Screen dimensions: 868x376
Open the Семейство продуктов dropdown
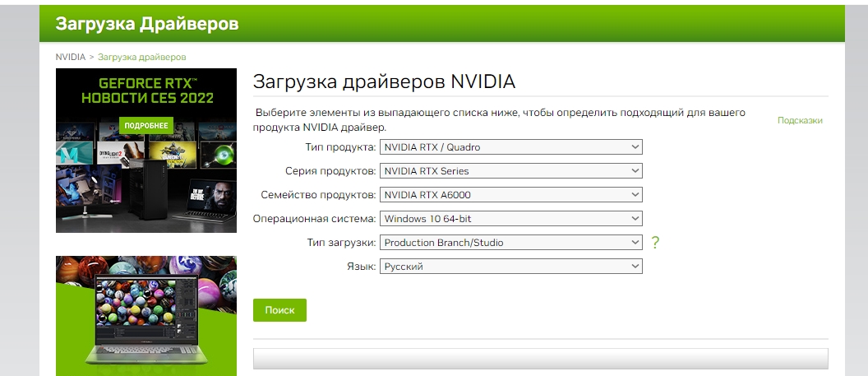pyautogui.click(x=510, y=195)
